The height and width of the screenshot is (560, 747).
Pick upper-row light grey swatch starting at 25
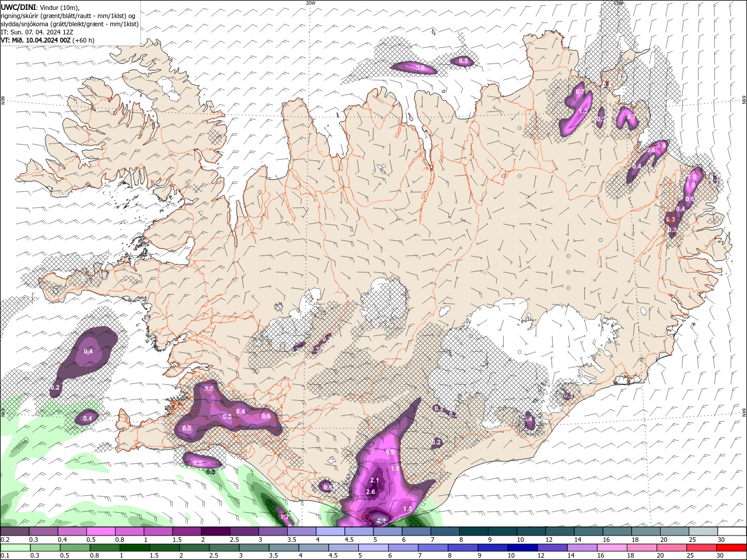[x=703, y=531]
